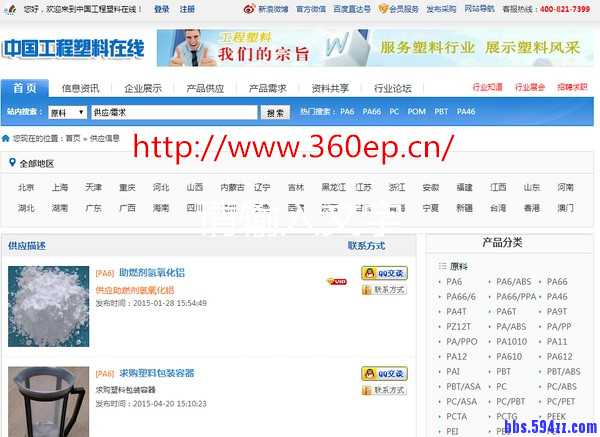Screen dimensions: 600x437
Task: Select region 北京
Action: coord(26,187)
